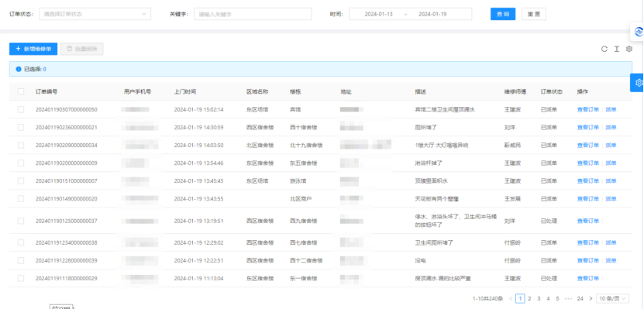The width and height of the screenshot is (644, 309).
Task: Expand the 订单状态 dropdown filter
Action: pyautogui.click(x=95, y=14)
